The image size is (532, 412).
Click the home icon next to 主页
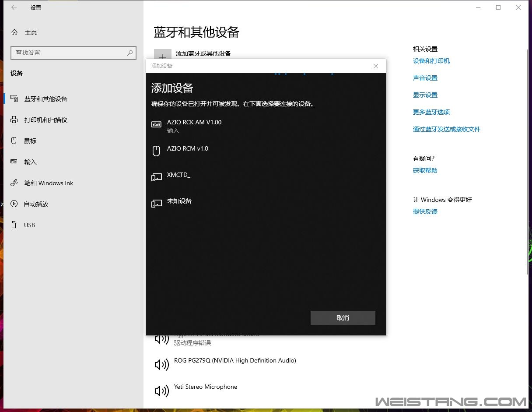14,32
